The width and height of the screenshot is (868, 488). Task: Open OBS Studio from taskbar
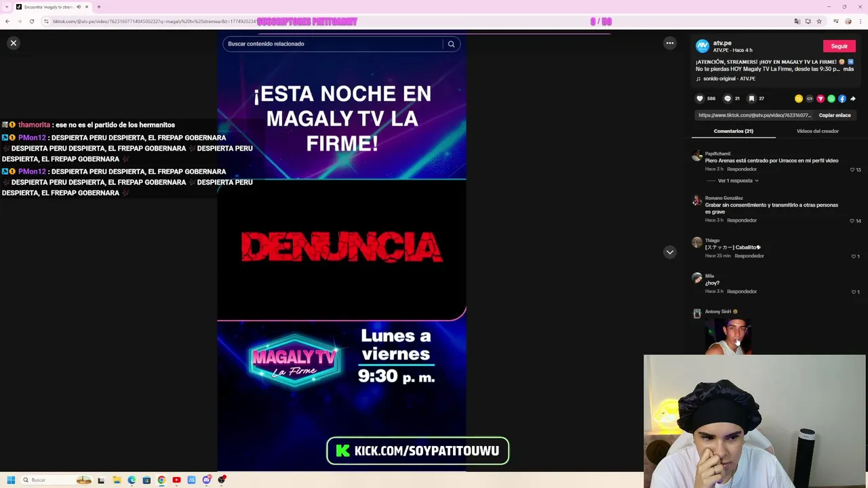pos(221,480)
